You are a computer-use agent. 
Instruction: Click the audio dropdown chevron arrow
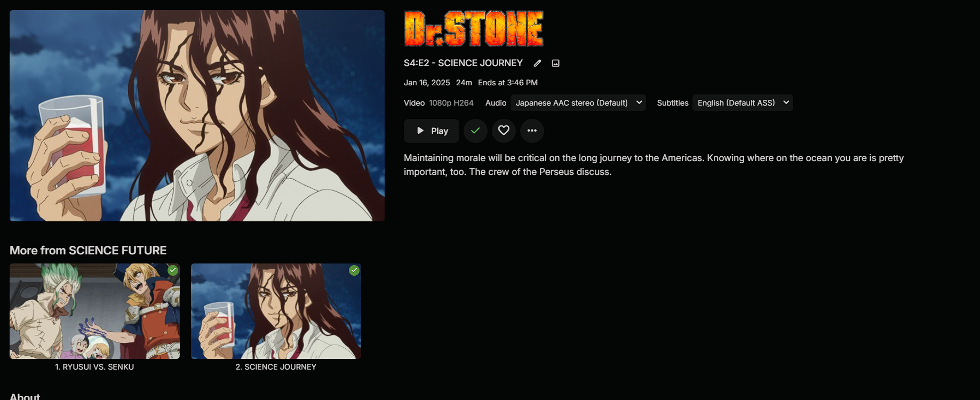[639, 102]
